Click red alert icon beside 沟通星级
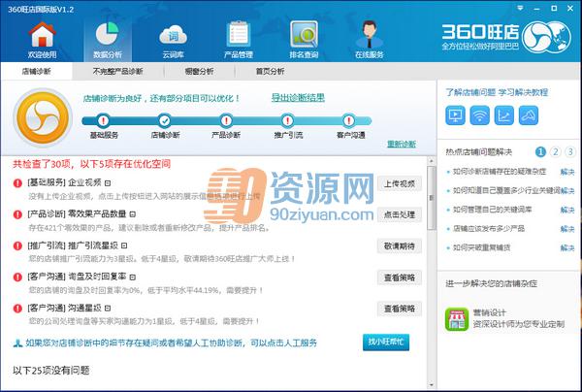 tap(17, 309)
